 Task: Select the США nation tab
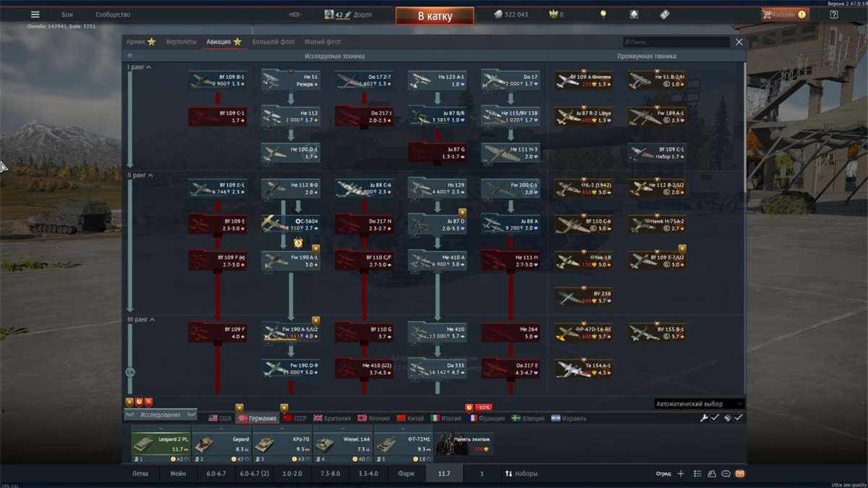tap(220, 418)
